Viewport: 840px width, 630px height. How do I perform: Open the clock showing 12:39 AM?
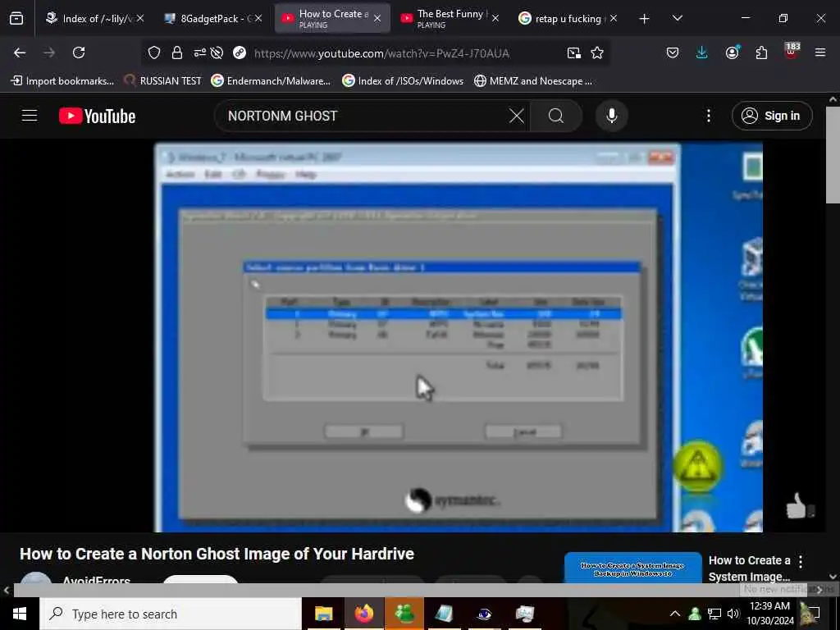(x=769, y=614)
